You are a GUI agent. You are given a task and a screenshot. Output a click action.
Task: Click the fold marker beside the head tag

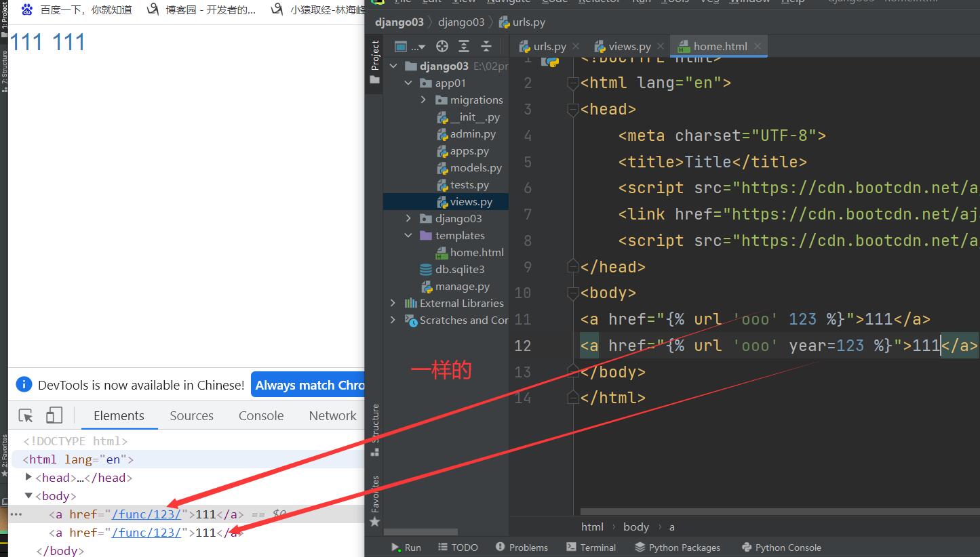574,109
